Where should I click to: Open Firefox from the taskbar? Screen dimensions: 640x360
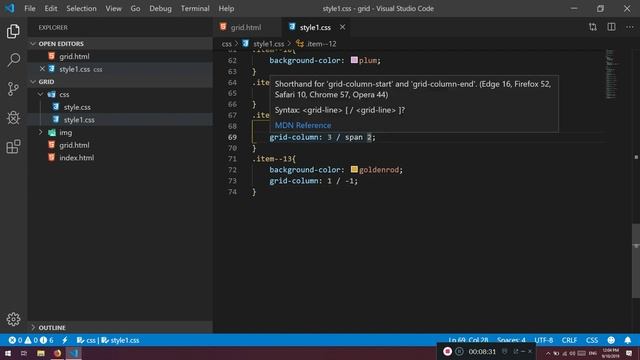57,353
